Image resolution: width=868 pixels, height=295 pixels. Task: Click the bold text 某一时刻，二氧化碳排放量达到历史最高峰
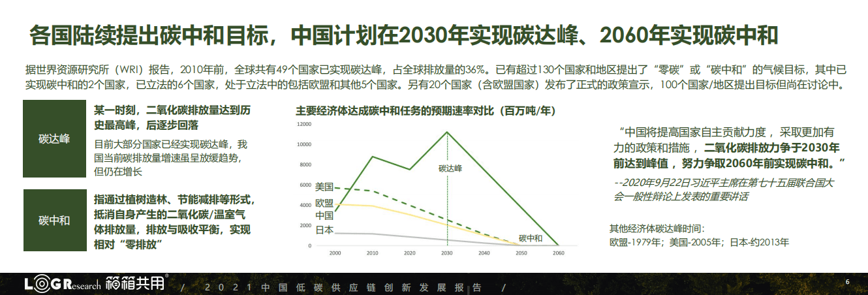172,117
